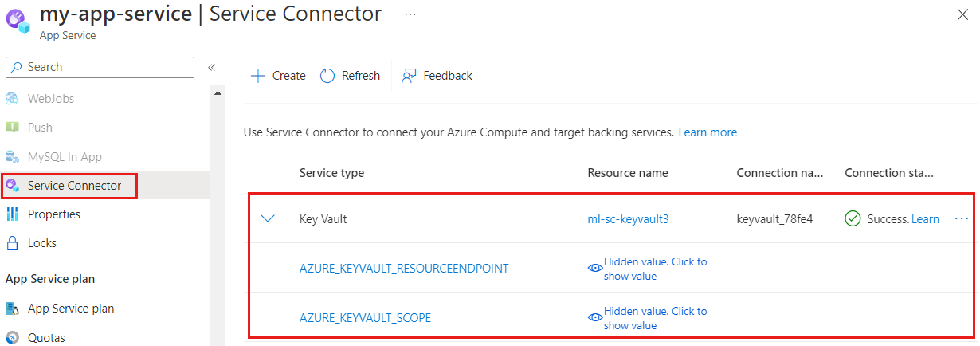Image resolution: width=980 pixels, height=346 pixels.
Task: Collapse the left sidebar menu
Action: [x=212, y=68]
